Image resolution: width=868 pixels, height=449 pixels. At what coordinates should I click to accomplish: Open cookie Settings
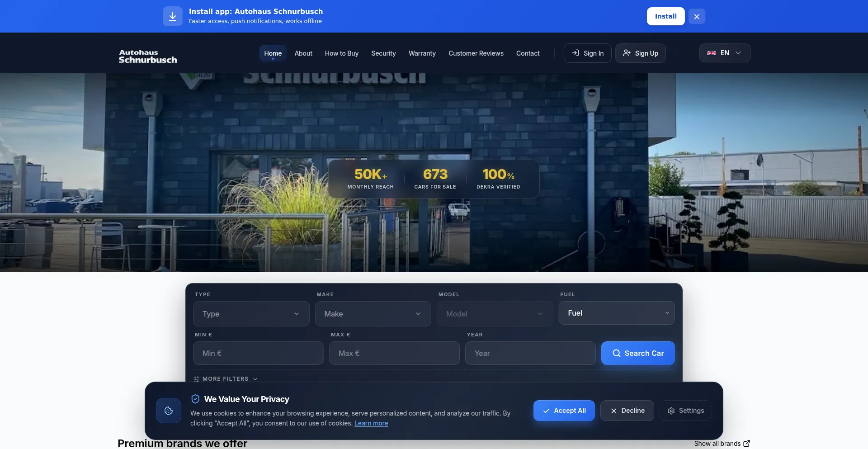coord(686,411)
